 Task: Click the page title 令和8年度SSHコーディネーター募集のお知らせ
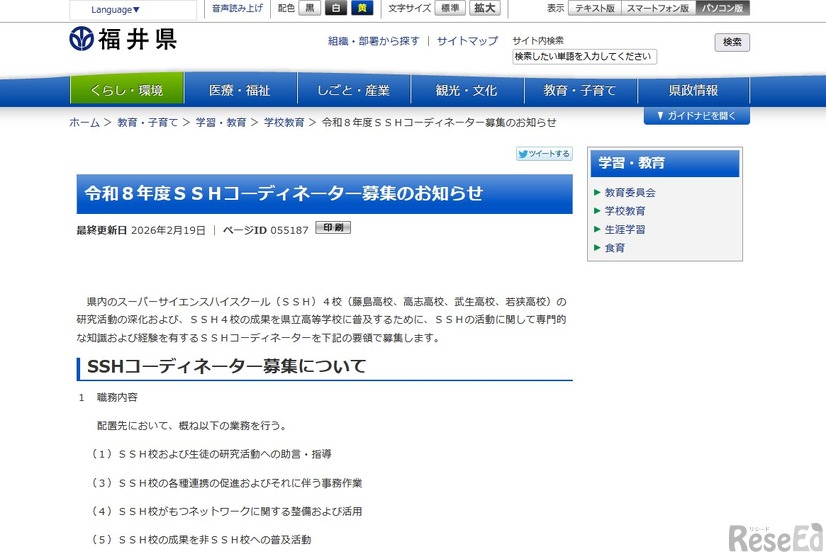pos(283,193)
